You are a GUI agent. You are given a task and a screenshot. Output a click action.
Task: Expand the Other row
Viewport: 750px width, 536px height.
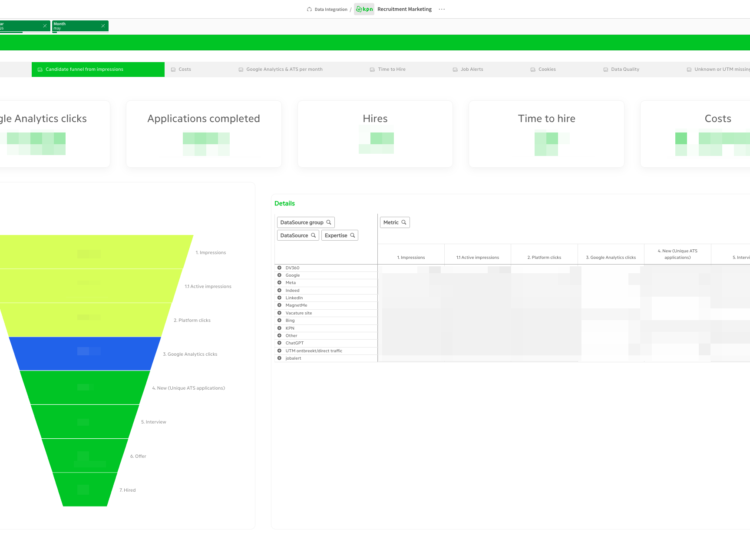coord(279,335)
